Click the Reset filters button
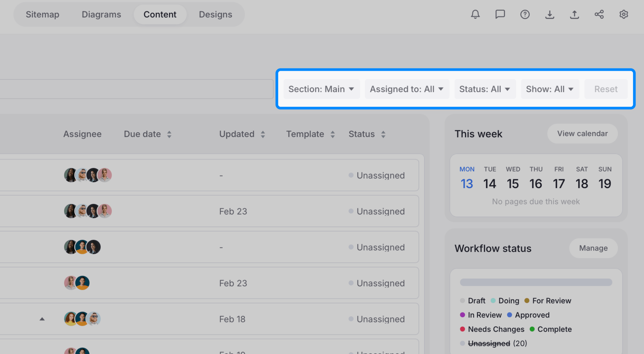The height and width of the screenshot is (354, 644). click(606, 89)
